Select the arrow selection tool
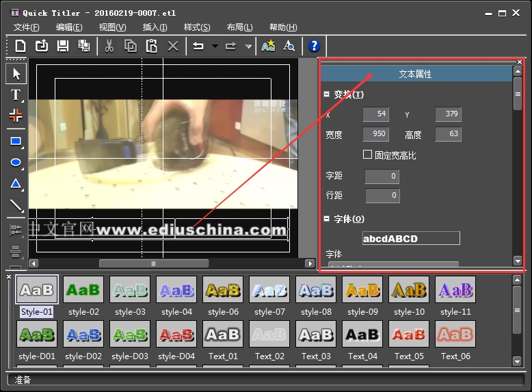This screenshot has height=392, width=532. [16, 74]
